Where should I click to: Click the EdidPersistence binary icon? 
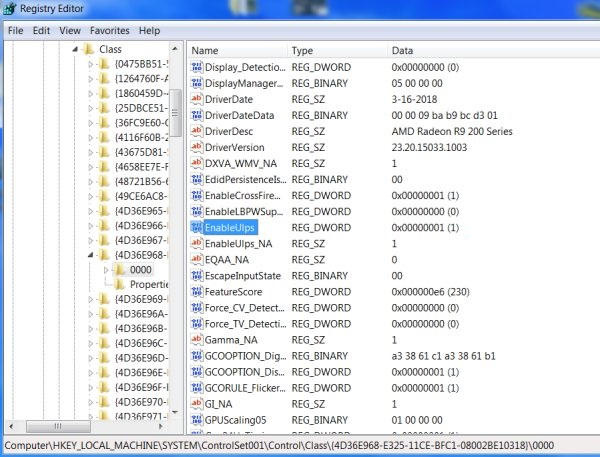point(196,180)
